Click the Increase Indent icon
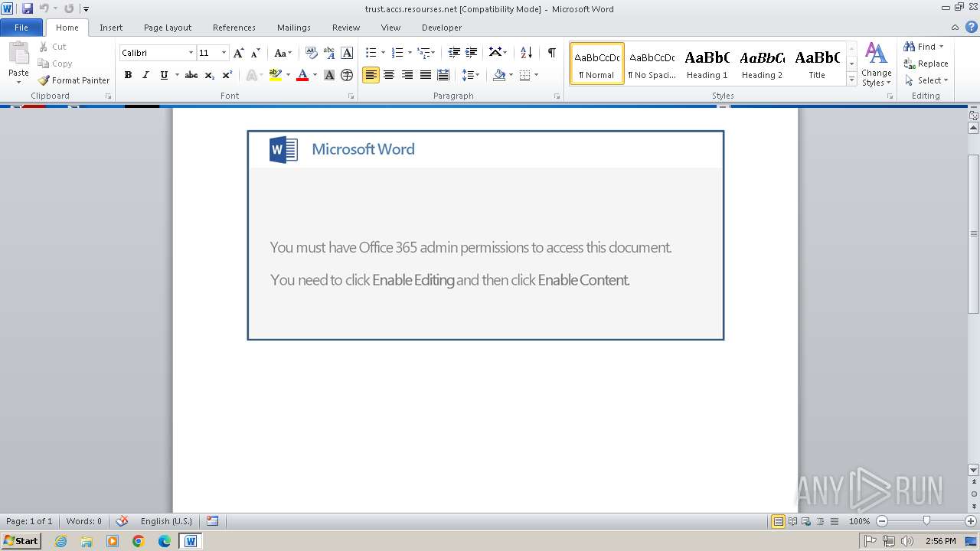This screenshot has width=980, height=551. click(x=472, y=53)
